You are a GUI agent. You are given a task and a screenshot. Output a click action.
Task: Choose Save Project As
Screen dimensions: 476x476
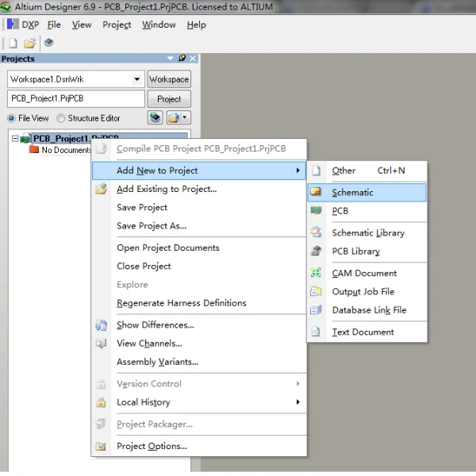coord(199,226)
